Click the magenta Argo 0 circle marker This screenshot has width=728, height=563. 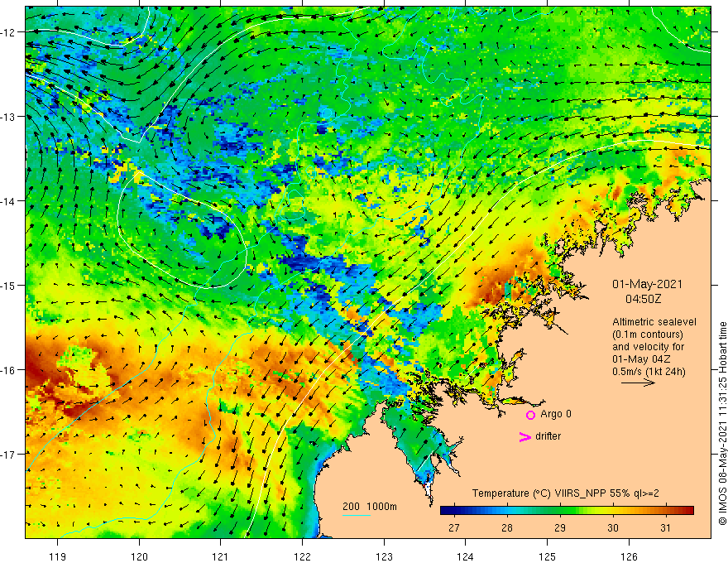[530, 415]
